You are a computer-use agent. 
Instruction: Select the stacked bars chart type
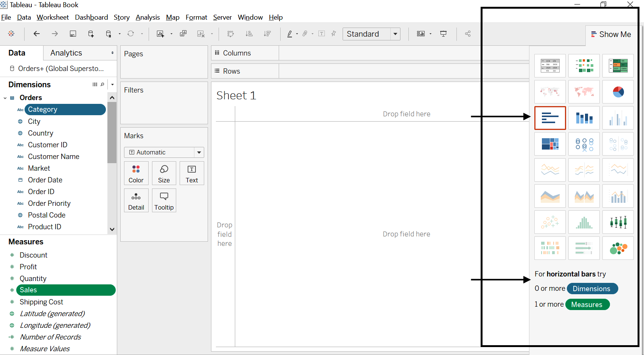pos(584,118)
